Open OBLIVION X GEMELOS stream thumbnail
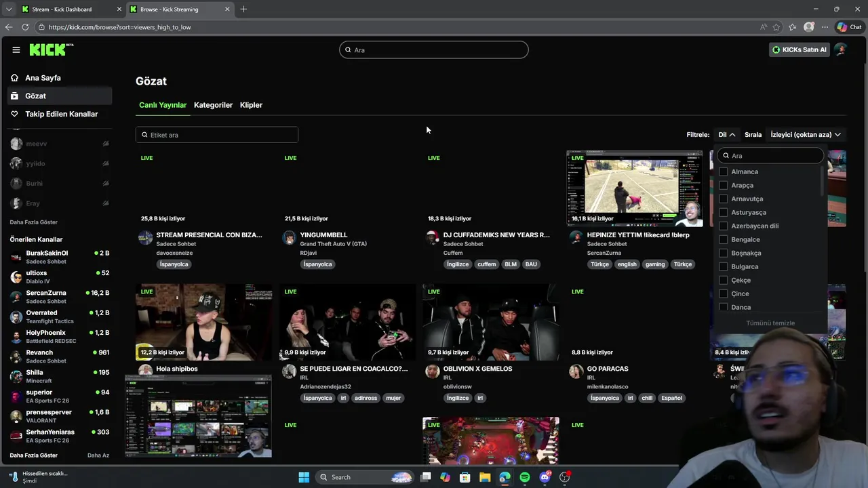The image size is (868, 488). (491, 323)
